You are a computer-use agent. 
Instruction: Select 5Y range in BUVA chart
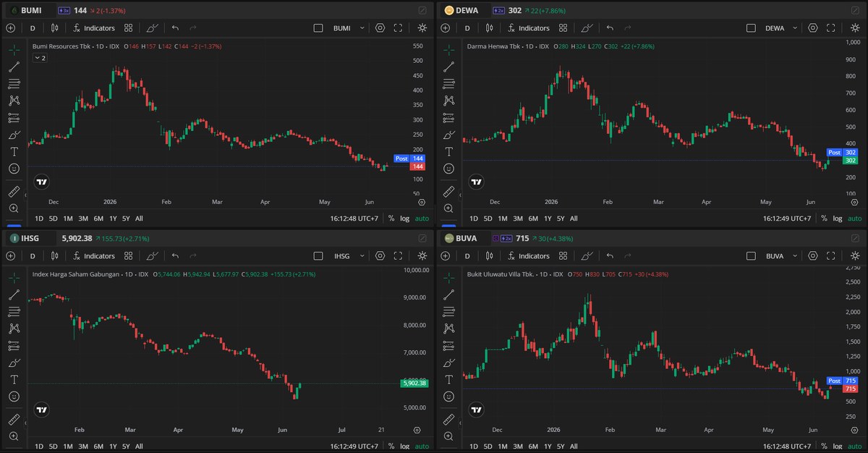[x=561, y=446]
